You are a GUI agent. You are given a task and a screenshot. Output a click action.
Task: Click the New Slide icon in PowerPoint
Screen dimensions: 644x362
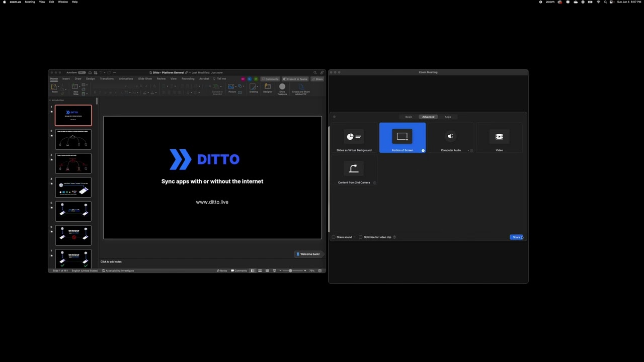(75, 86)
